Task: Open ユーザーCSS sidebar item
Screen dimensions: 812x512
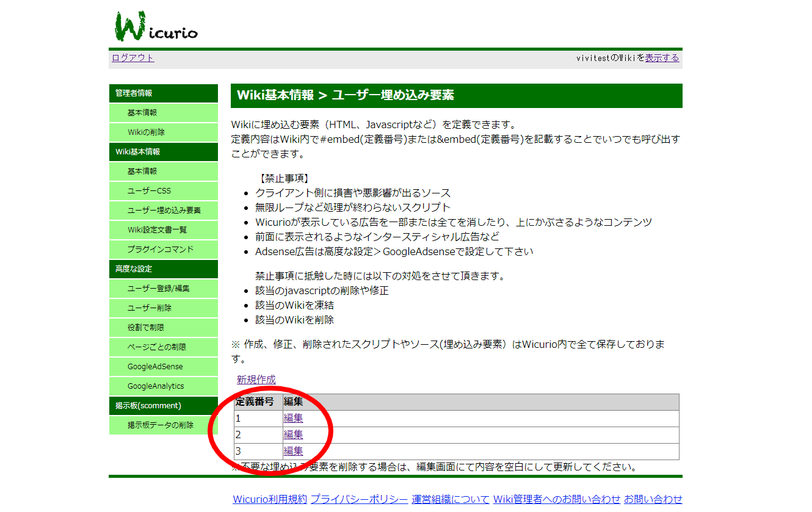Action: 149,191
